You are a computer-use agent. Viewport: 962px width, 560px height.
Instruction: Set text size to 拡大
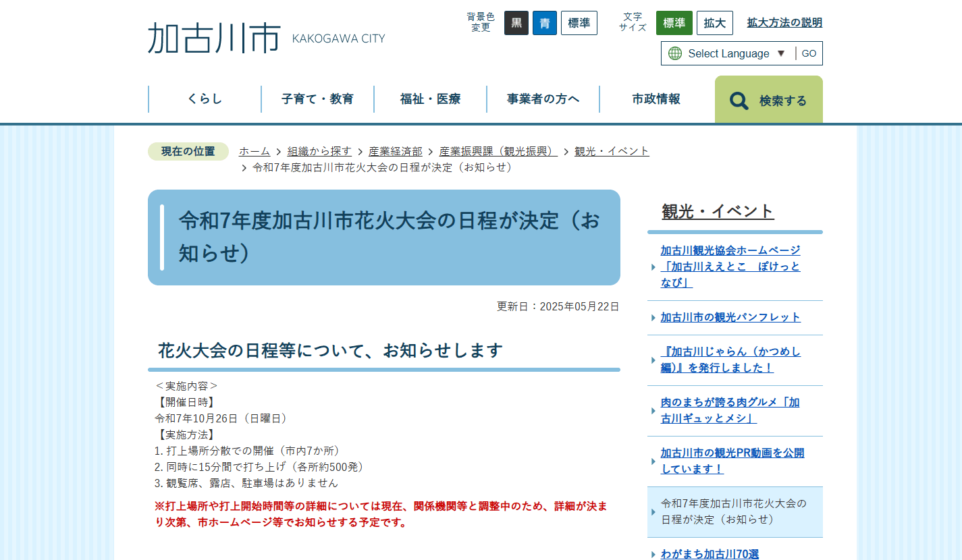tap(715, 23)
